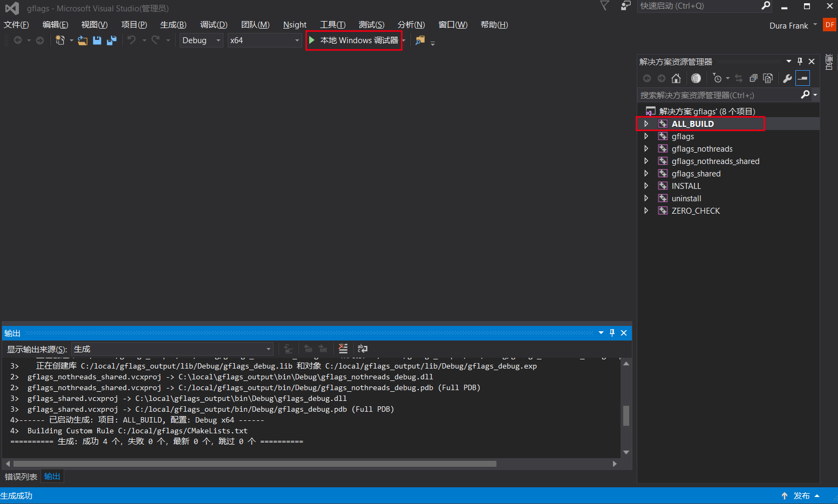Image resolution: width=838 pixels, height=504 pixels.
Task: Click the Home icon in Solution Explorer
Action: (x=676, y=78)
